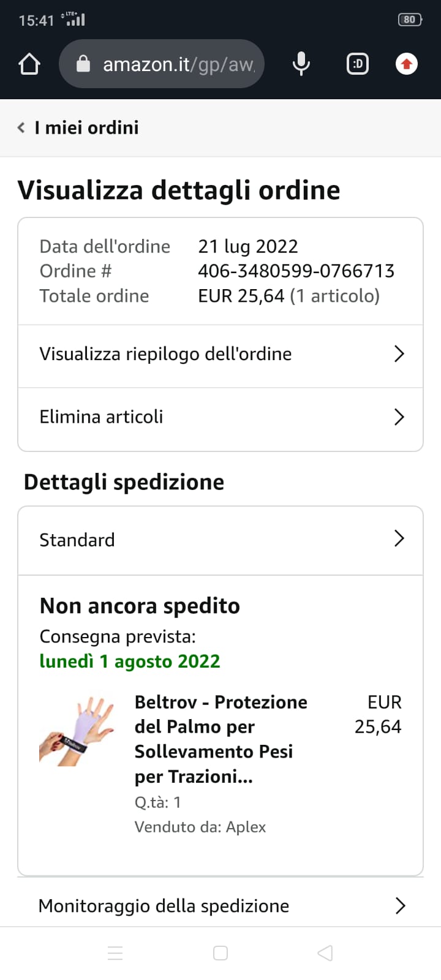Go back to I miei ordini
Screen dimensions: 441x980
pos(86,127)
